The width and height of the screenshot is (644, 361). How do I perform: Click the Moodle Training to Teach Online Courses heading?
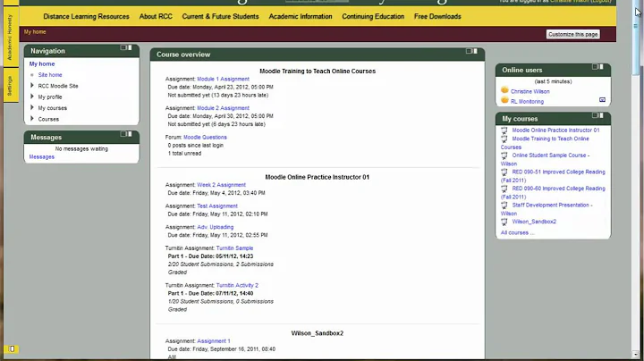click(318, 71)
